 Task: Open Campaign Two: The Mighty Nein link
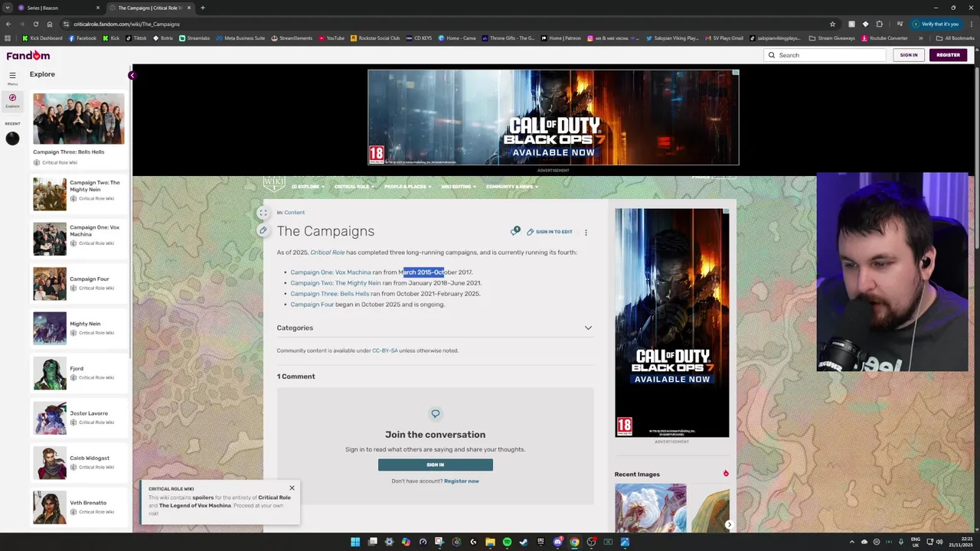(x=335, y=283)
